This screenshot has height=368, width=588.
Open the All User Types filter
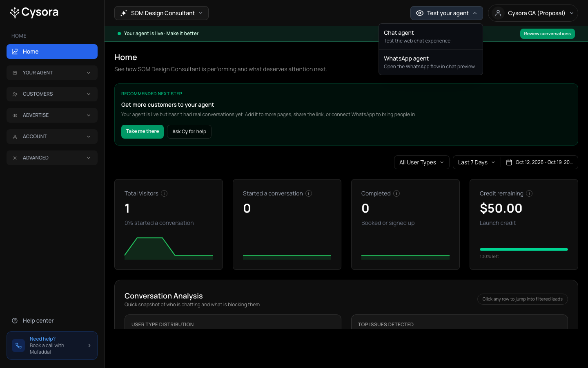(x=421, y=162)
